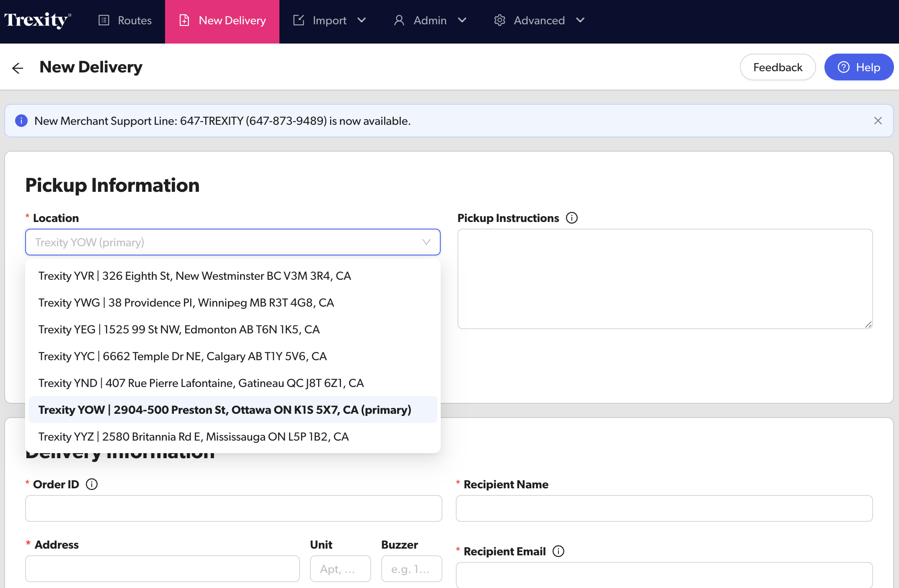The image size is (899, 588).
Task: Choose Trexity YYC Calgary location
Action: click(233, 356)
